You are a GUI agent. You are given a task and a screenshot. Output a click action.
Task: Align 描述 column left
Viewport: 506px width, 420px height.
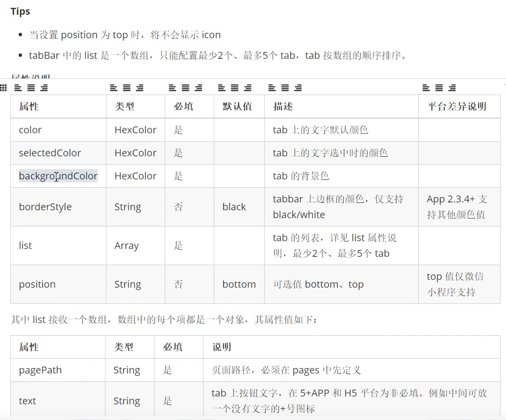coord(272,88)
